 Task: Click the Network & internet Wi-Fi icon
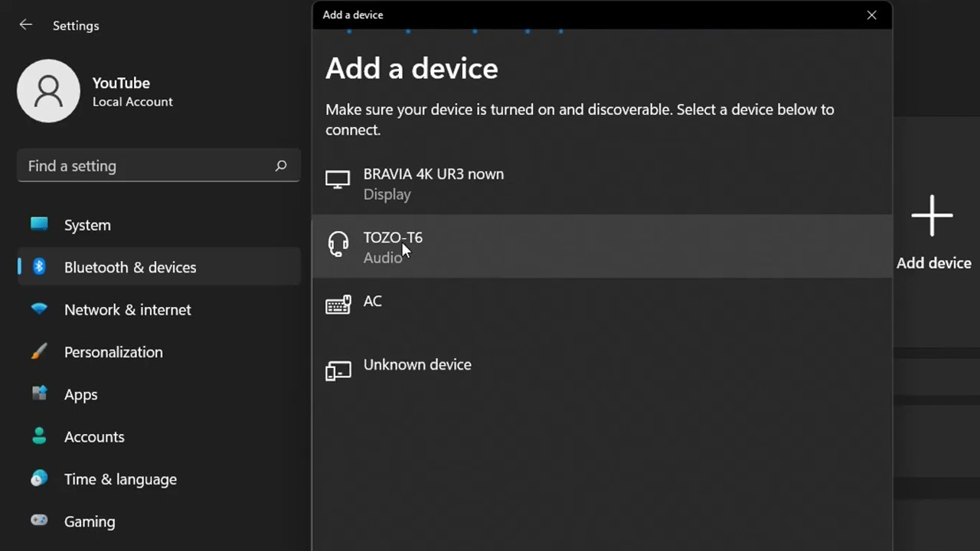tap(39, 309)
